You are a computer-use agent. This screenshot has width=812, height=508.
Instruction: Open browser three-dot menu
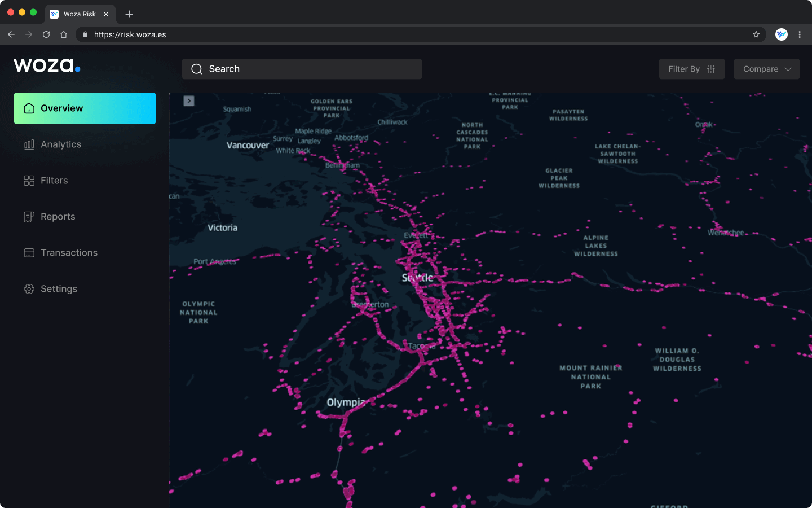click(x=800, y=34)
